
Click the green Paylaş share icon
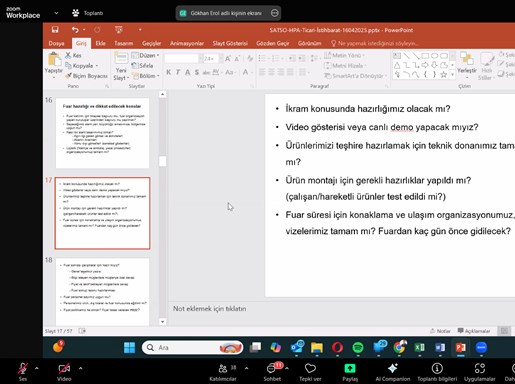[x=350, y=368]
